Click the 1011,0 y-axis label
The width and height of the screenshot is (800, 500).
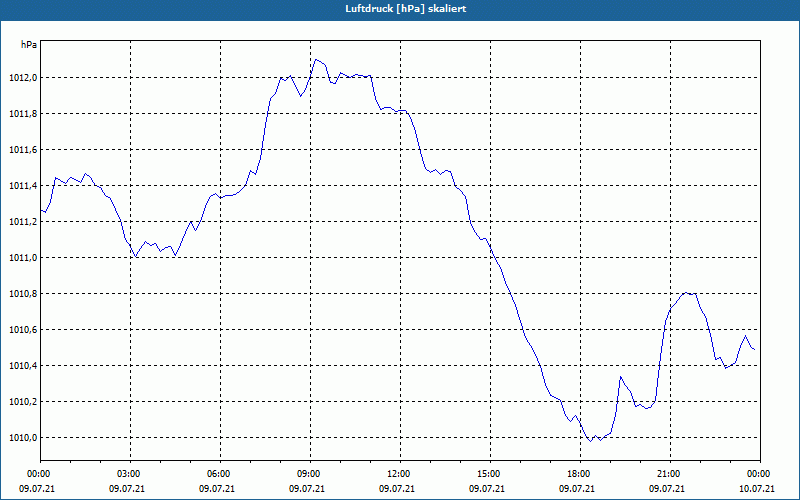click(23, 258)
